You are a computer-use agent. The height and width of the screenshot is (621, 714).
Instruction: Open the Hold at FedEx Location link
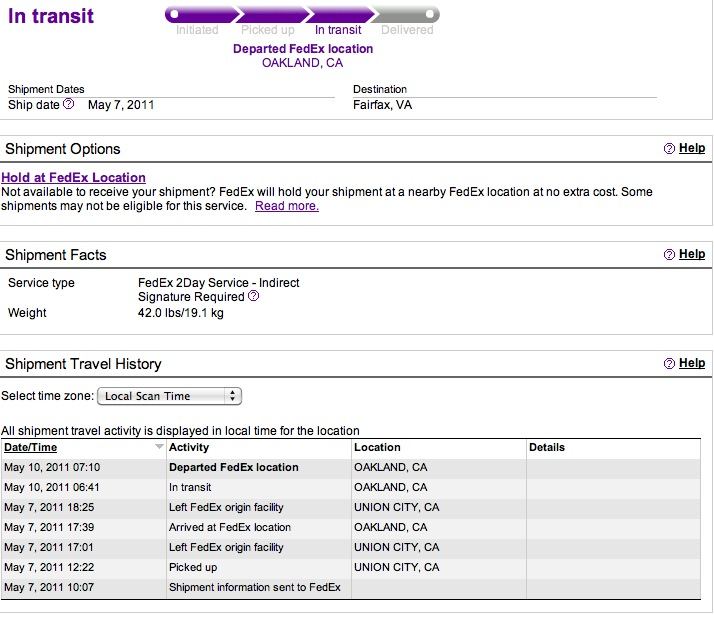pos(74,178)
